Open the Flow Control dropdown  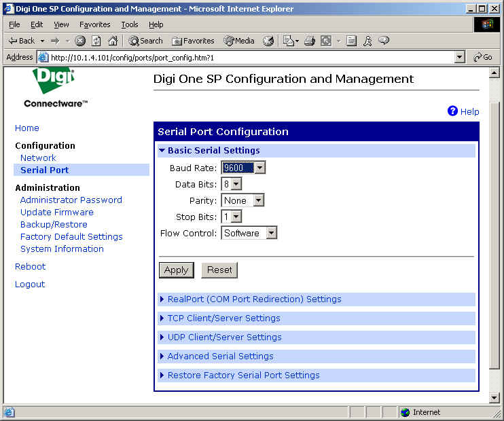pos(271,233)
